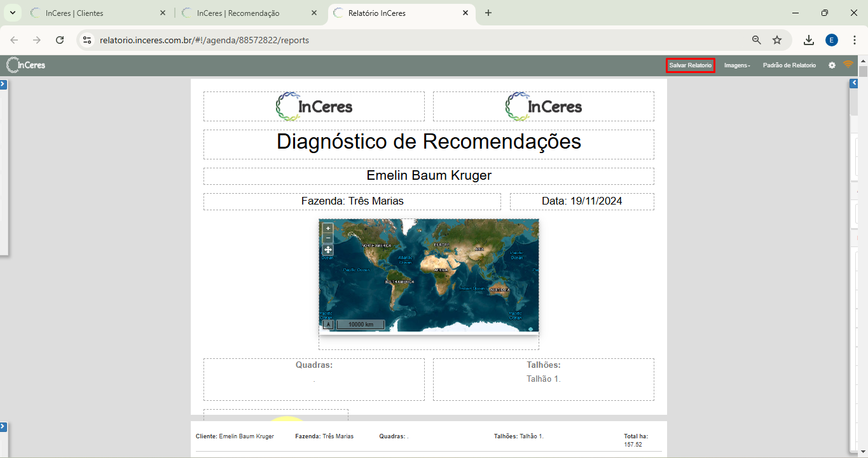This screenshot has width=868, height=458.
Task: Click the map pan arrows control
Action: [x=328, y=250]
